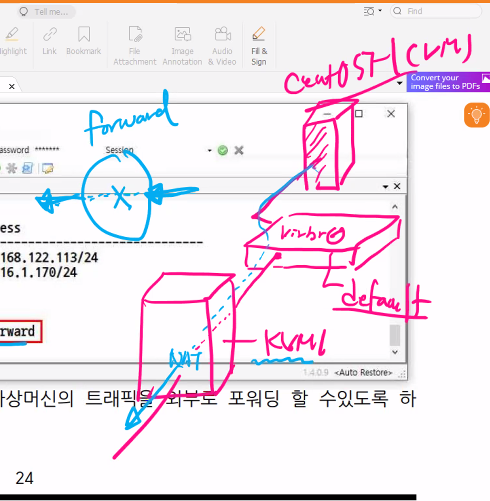Click the scrollbar down arrow

pyautogui.click(x=395, y=352)
